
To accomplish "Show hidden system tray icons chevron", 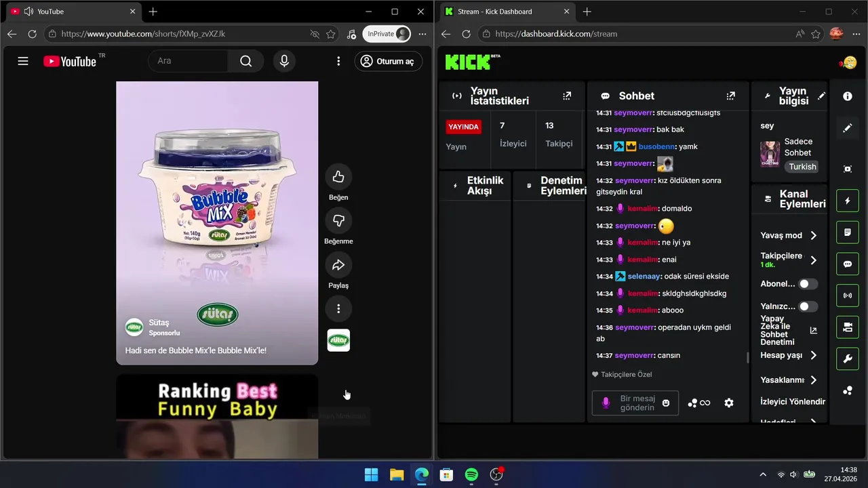I will point(763,474).
